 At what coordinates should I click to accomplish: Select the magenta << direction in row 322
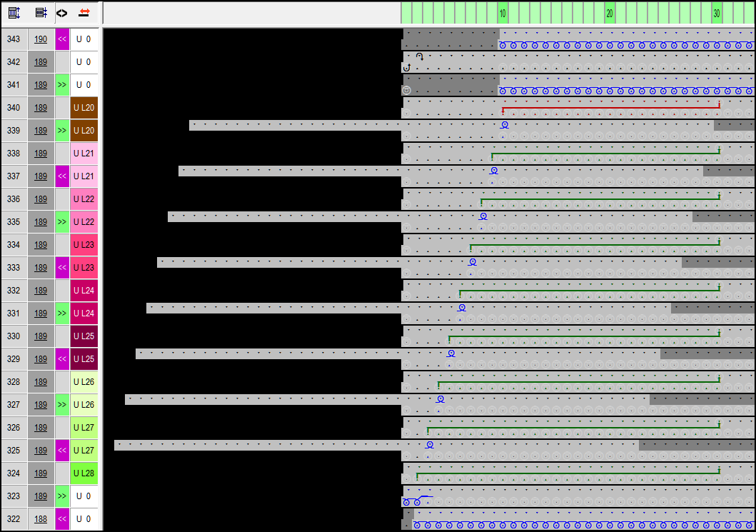tap(62, 519)
